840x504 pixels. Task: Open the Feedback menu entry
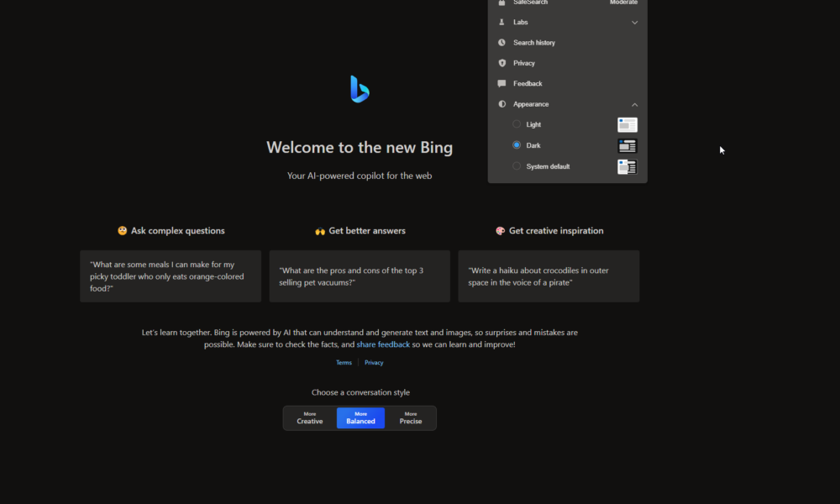(x=567, y=83)
